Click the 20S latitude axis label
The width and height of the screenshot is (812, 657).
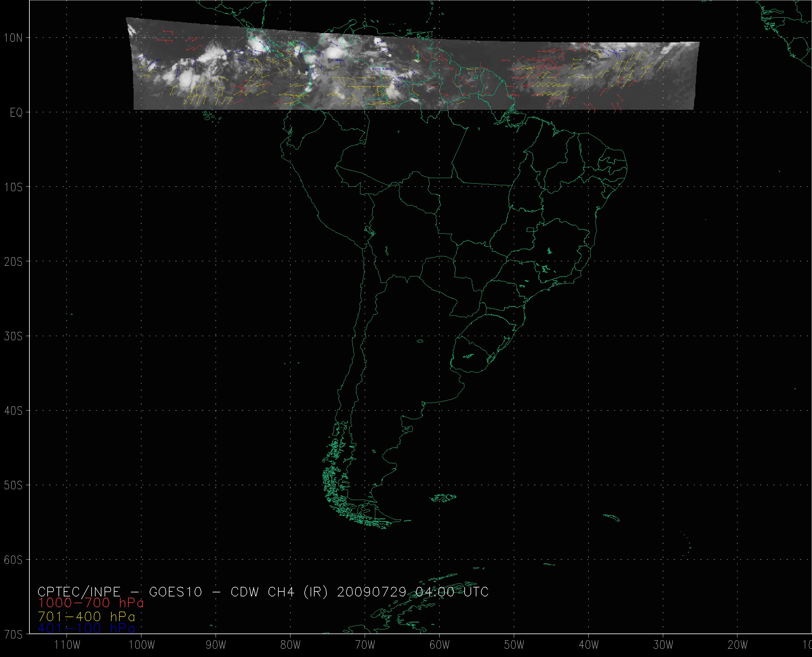click(13, 262)
